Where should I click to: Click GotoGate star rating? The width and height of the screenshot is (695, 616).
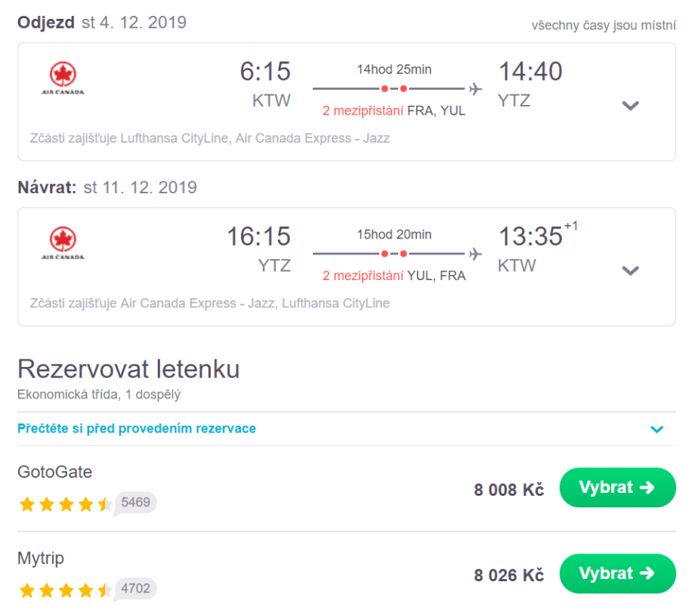pyautogui.click(x=65, y=504)
